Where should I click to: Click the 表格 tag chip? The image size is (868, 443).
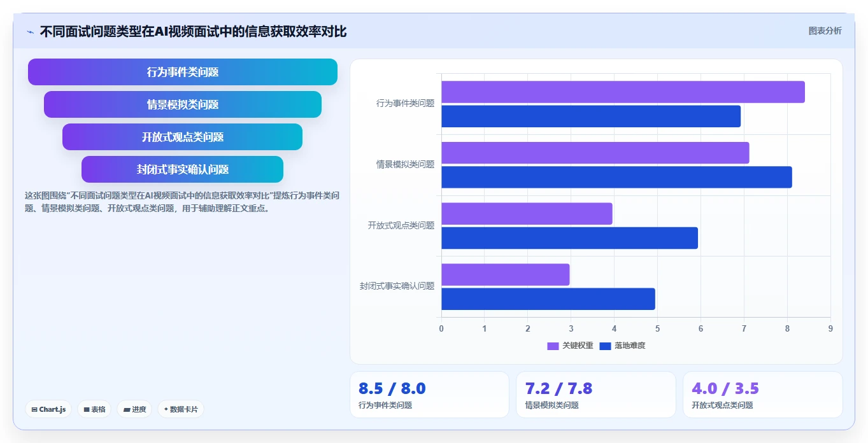pyautogui.click(x=94, y=409)
